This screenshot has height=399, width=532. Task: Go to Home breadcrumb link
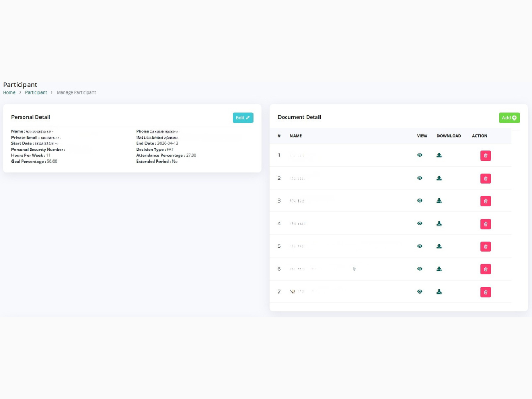[x=9, y=92]
